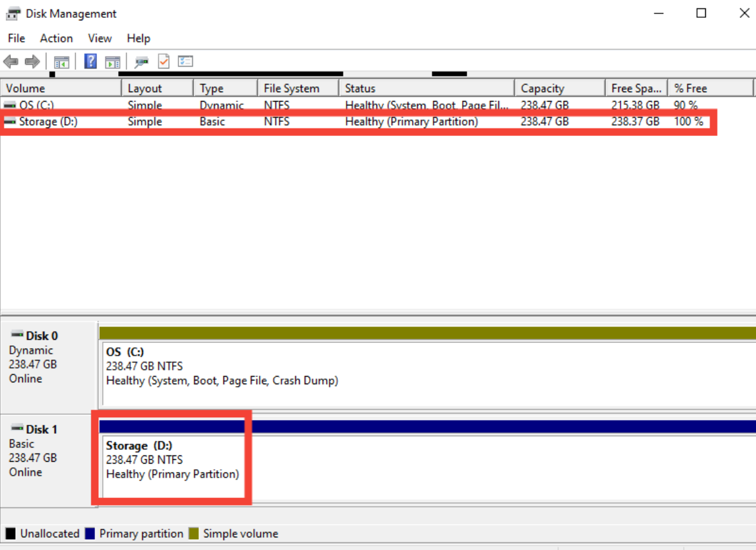Image resolution: width=756 pixels, height=550 pixels.
Task: Click the checklist settings toolbar icon
Action: coord(185,62)
